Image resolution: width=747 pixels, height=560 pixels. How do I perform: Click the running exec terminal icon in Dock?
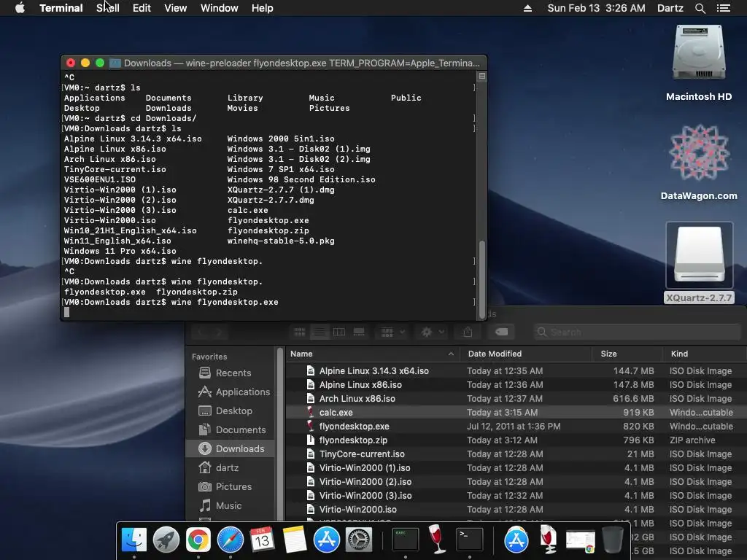click(405, 540)
